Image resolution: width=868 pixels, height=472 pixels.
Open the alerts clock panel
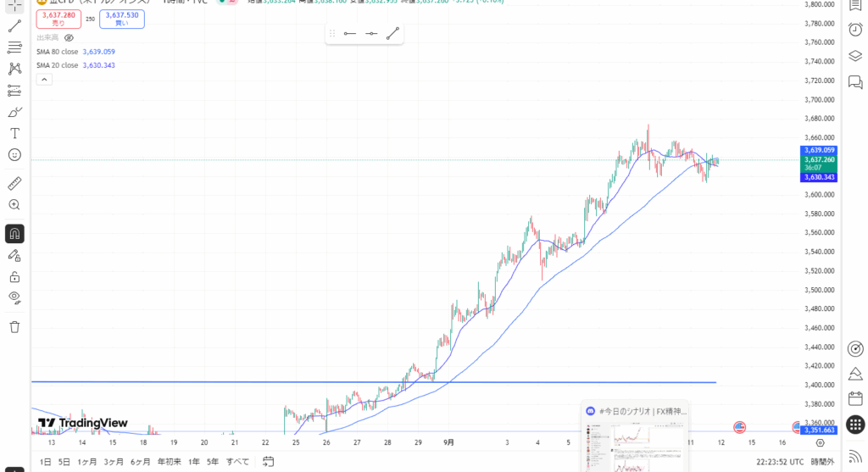coord(855,30)
